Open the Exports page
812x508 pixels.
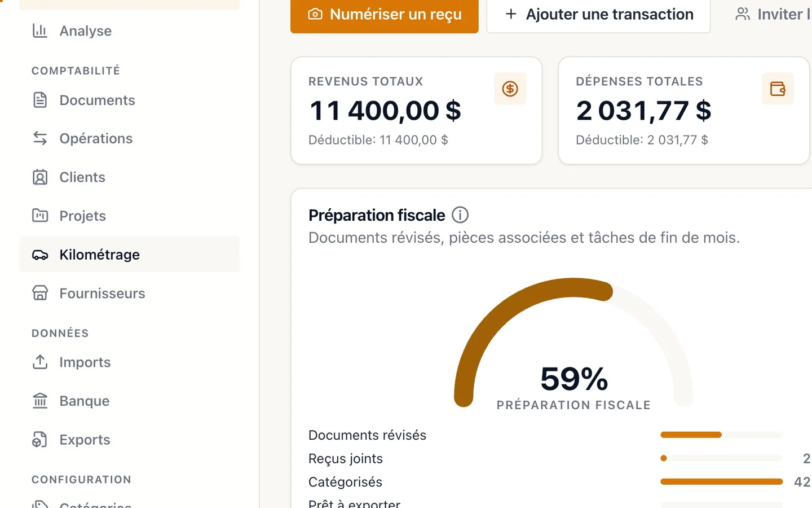pos(130,440)
